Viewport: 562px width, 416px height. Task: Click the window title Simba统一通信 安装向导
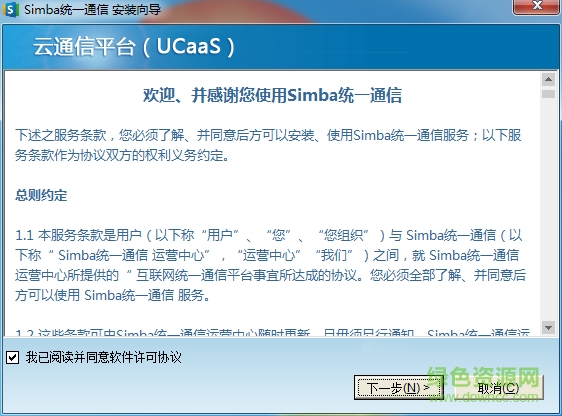pyautogui.click(x=92, y=9)
